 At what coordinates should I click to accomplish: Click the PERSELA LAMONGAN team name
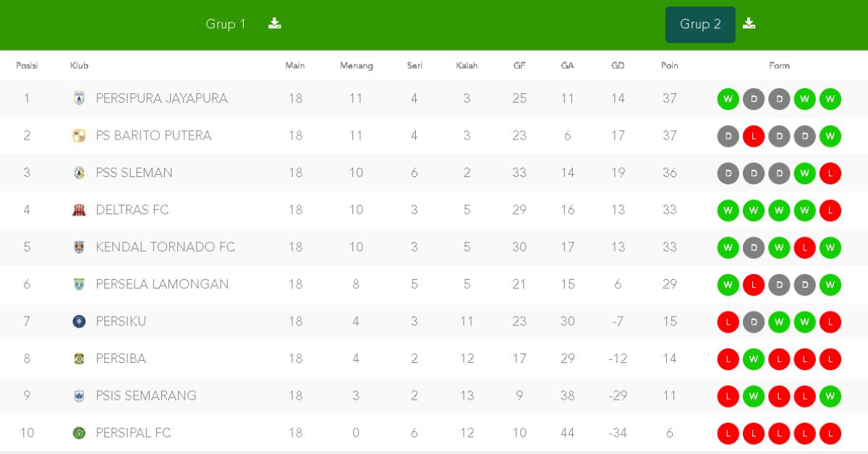point(161,284)
